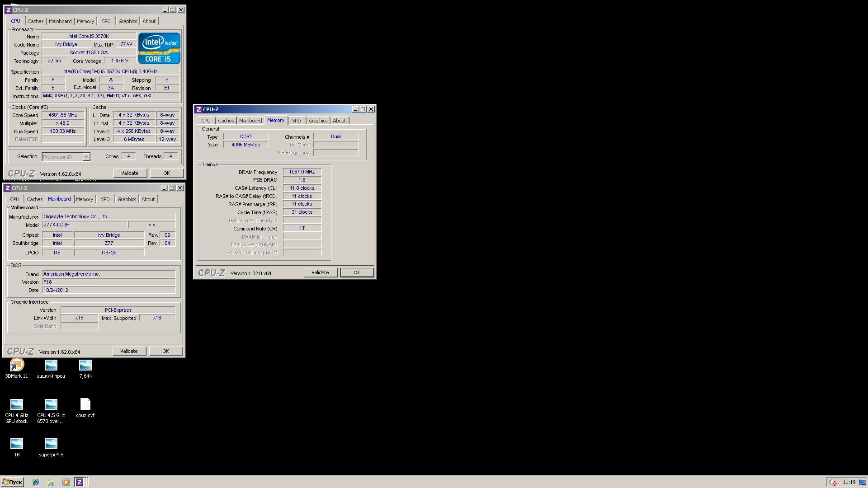868x488 pixels.
Task: Click Validate in the Mainboard window
Action: click(129, 351)
